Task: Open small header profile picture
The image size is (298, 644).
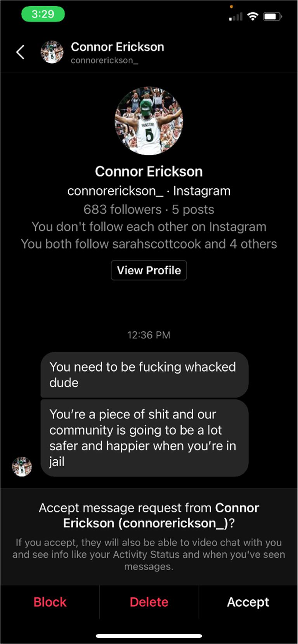Action: tap(52, 52)
